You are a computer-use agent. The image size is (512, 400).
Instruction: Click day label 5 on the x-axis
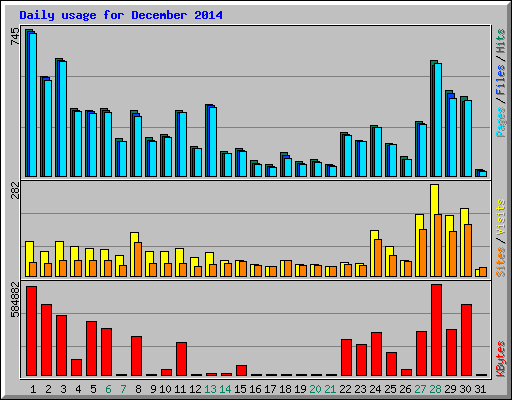pyautogui.click(x=93, y=389)
